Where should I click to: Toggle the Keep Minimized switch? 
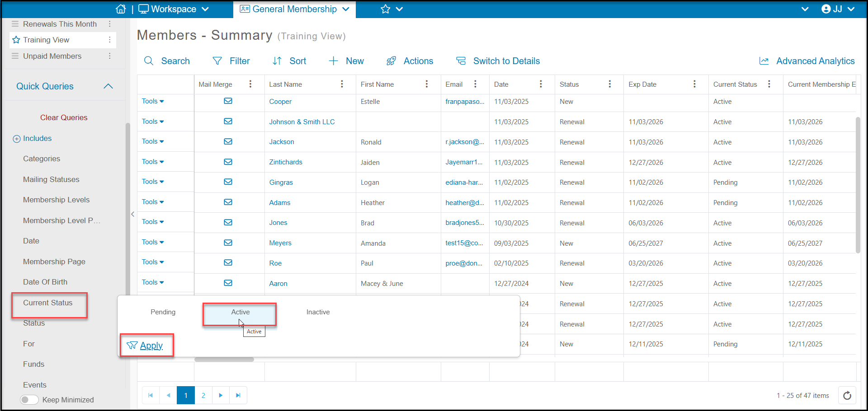click(x=29, y=400)
